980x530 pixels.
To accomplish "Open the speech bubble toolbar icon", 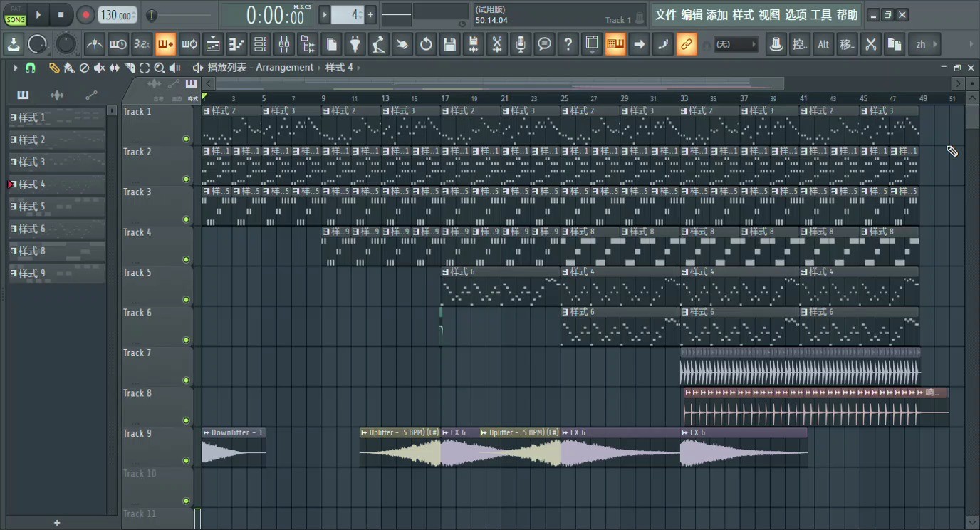I will pos(544,44).
